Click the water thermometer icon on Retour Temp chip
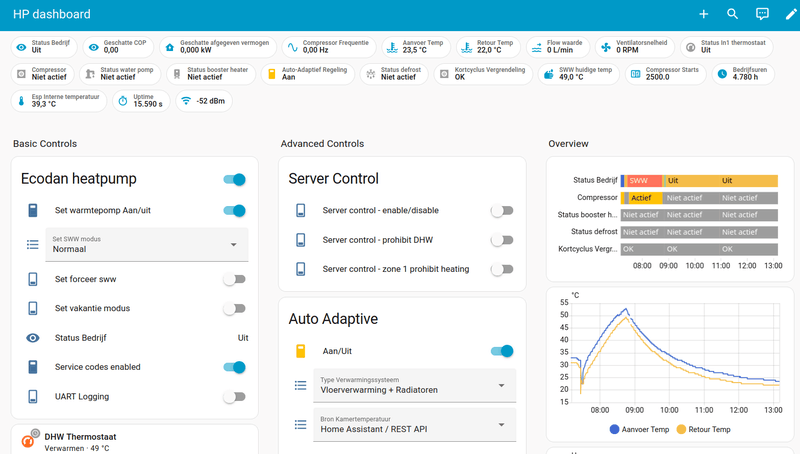The width and height of the screenshot is (800, 454). coord(466,47)
